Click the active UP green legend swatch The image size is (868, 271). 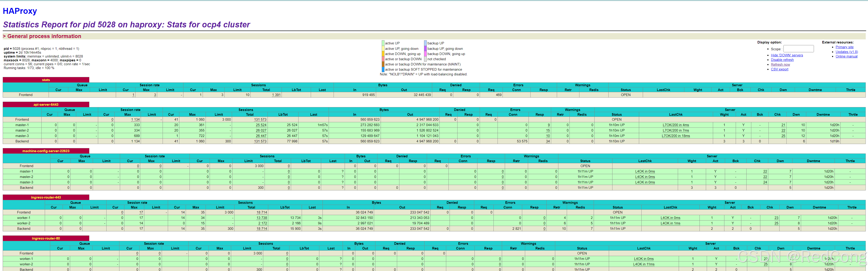click(x=383, y=43)
